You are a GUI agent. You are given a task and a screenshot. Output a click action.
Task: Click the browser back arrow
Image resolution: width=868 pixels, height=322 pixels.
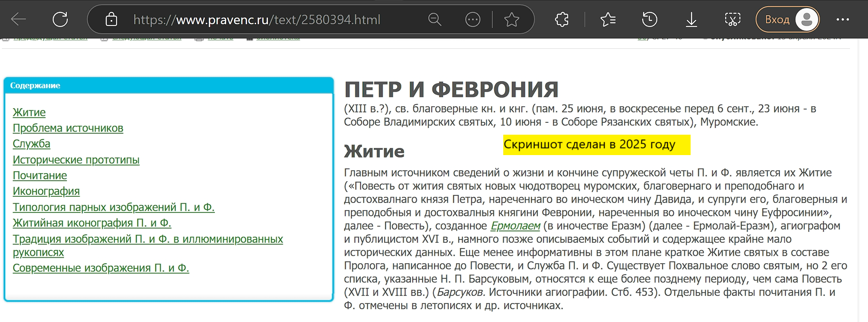[x=18, y=19]
